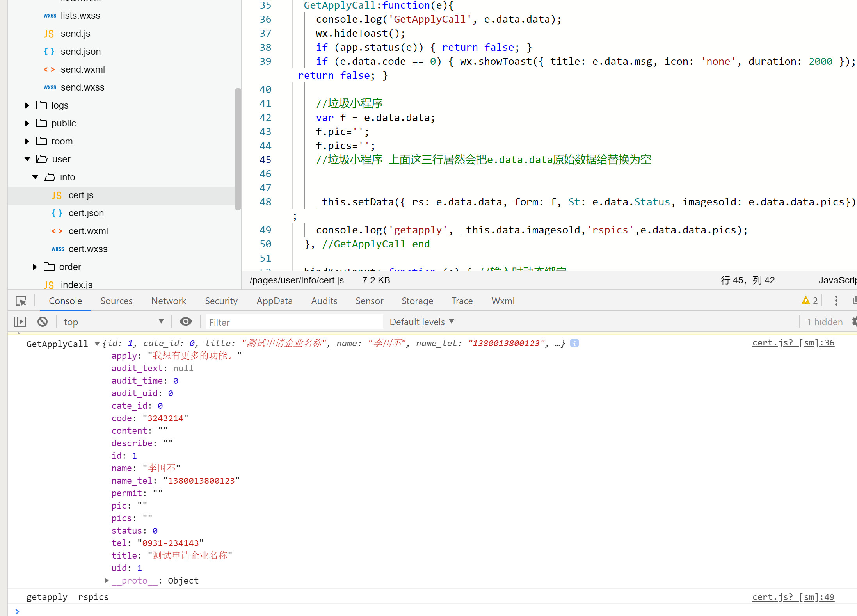This screenshot has width=857, height=616.
Task: Expand the room folder
Action: point(27,141)
